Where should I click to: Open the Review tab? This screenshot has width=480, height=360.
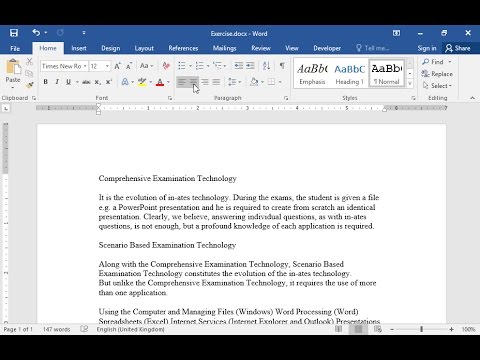(x=261, y=48)
